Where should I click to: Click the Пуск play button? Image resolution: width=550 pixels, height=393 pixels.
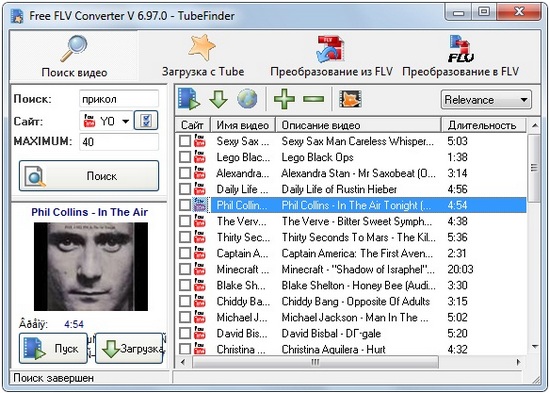tap(53, 348)
